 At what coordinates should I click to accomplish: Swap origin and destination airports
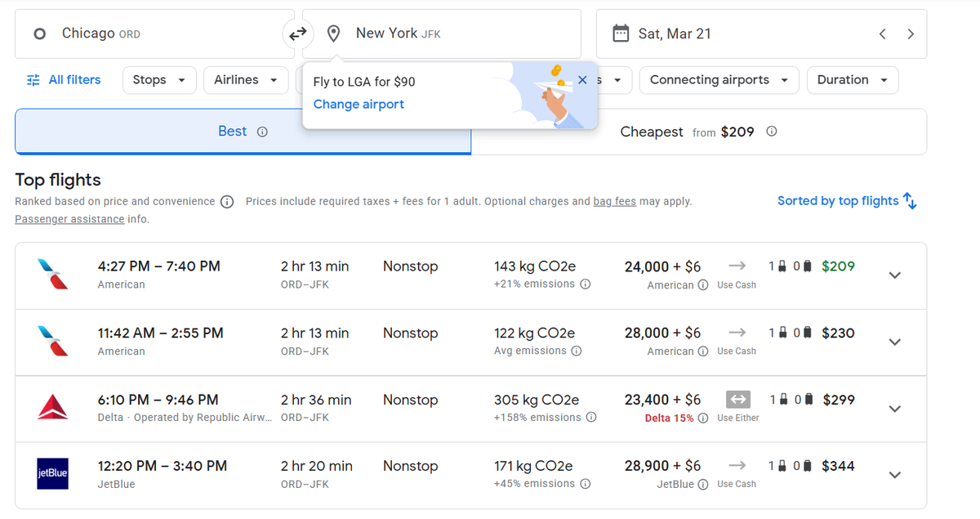(297, 34)
